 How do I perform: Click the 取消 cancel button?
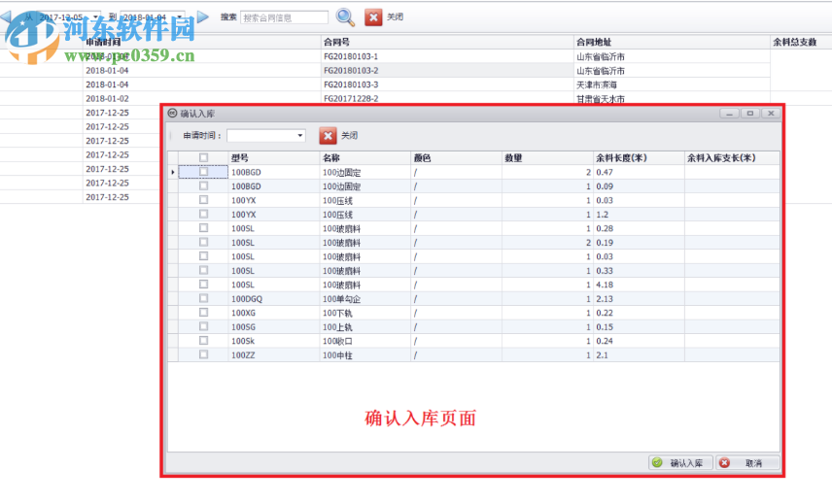pyautogui.click(x=747, y=462)
